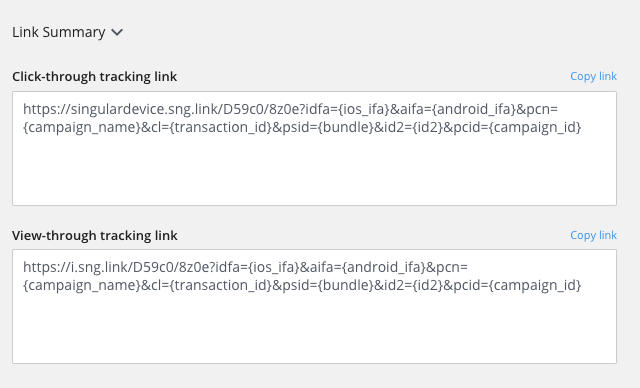The height and width of the screenshot is (388, 640).
Task: Click {campaign_name} in the view-through link
Action: click(82, 285)
